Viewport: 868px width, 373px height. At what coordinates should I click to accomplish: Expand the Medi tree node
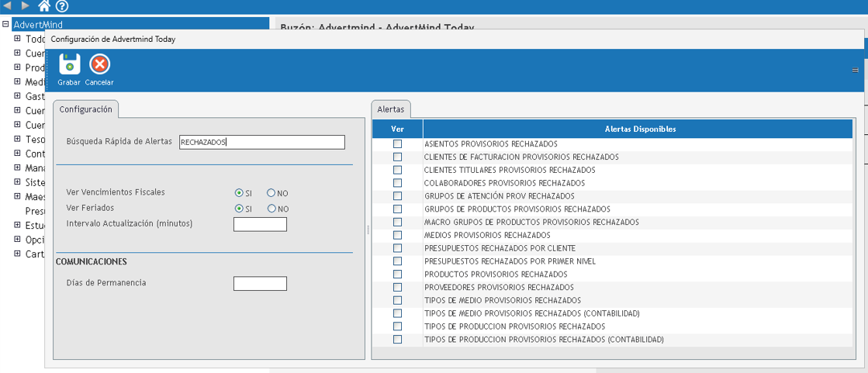point(17,81)
